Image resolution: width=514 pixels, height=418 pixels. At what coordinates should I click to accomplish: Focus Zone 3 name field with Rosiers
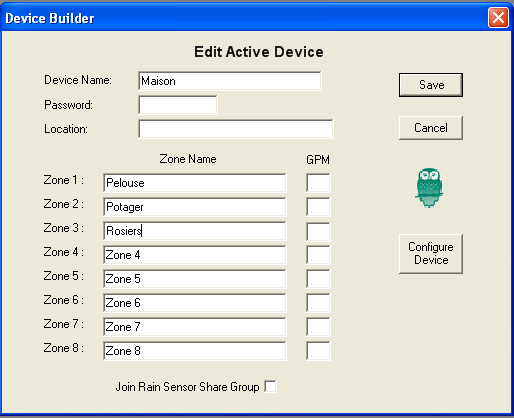point(195,231)
